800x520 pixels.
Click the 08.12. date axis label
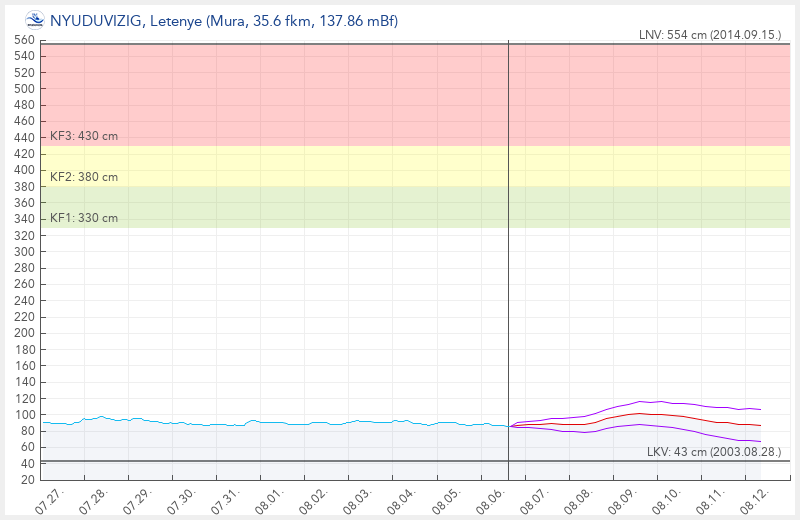[755, 500]
